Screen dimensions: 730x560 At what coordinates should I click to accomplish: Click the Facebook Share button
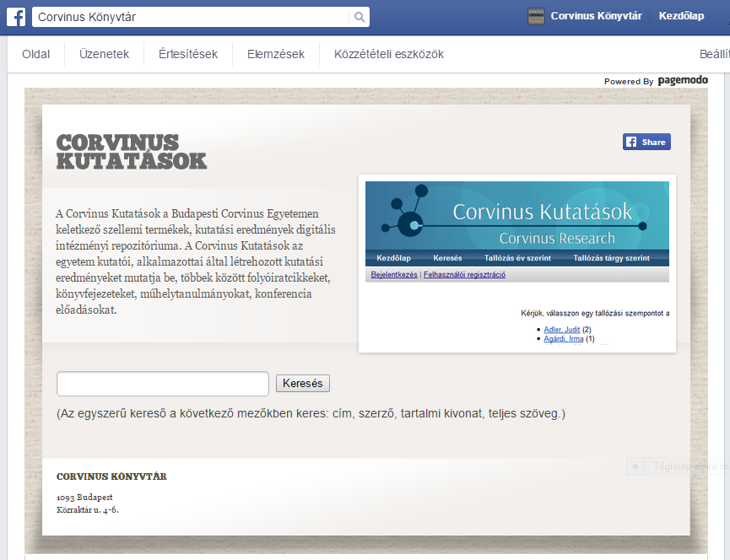(x=646, y=142)
